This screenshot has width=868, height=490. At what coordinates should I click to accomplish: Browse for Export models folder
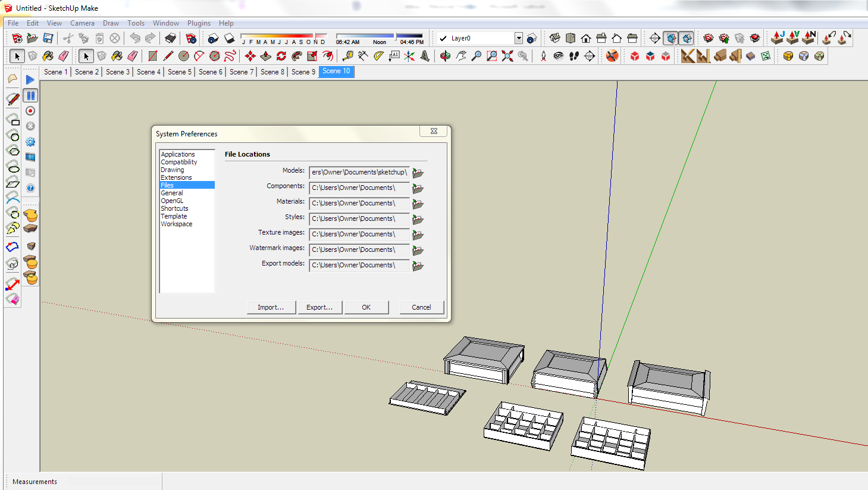[x=418, y=266]
